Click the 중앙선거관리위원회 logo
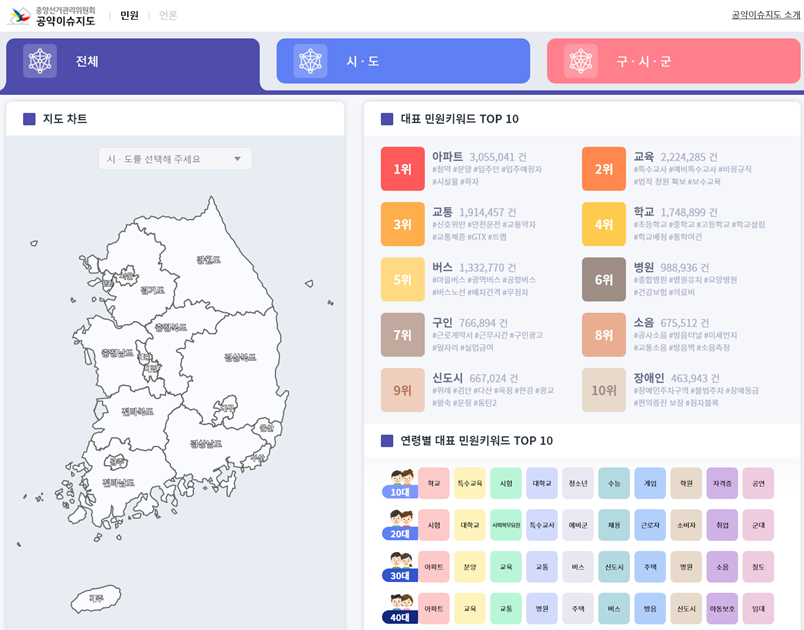 point(20,16)
